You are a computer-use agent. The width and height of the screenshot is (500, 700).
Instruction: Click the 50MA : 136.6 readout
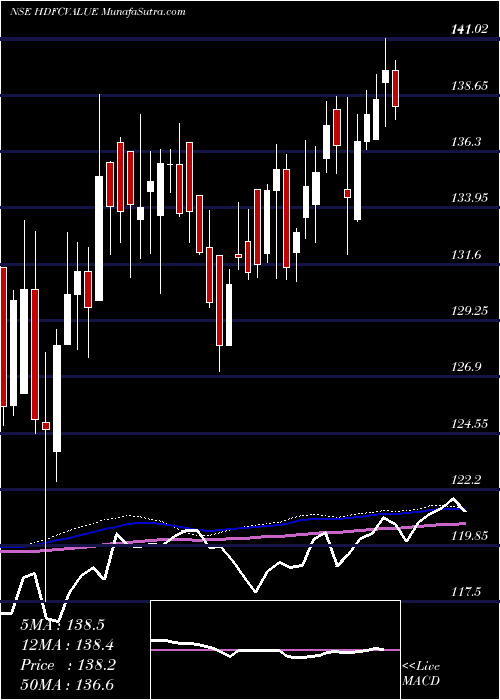click(67, 685)
